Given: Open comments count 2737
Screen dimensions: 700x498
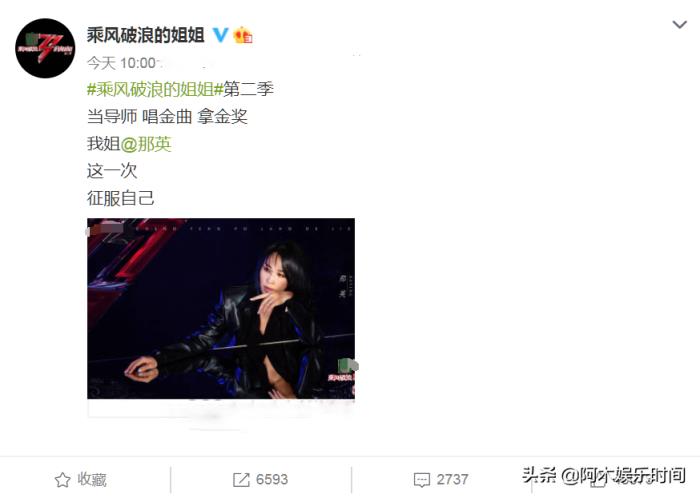Looking at the screenshot, I should click(452, 479).
